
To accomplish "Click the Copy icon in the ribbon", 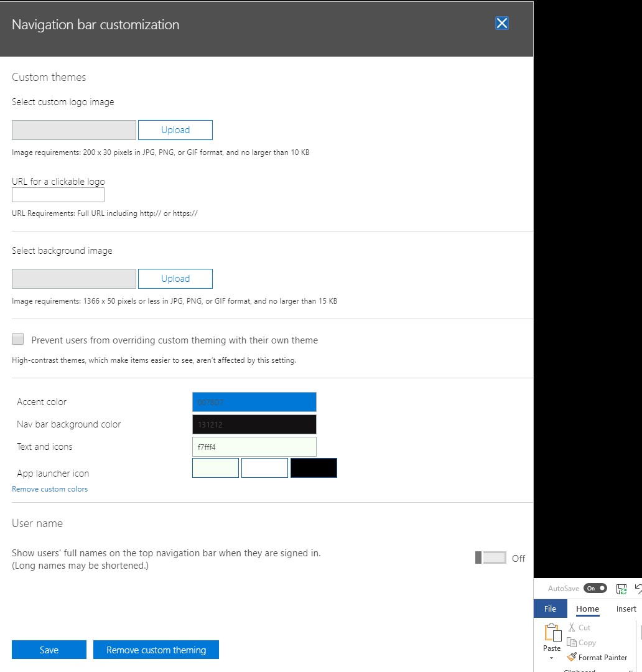I will point(572,643).
